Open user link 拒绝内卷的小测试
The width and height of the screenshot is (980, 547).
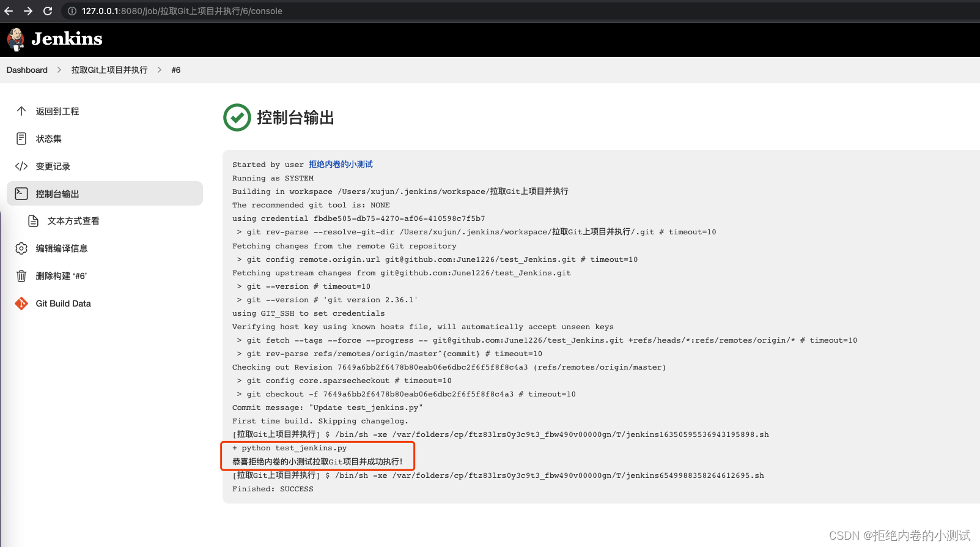click(x=341, y=165)
